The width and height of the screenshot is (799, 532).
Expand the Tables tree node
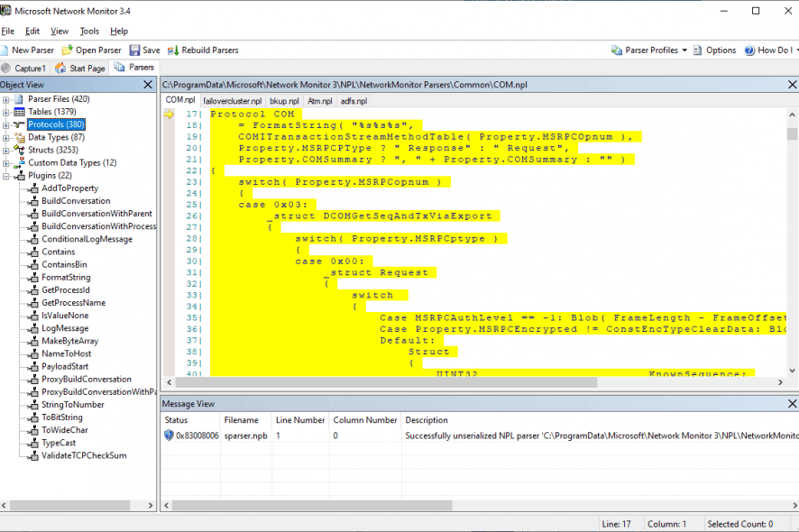click(5, 112)
